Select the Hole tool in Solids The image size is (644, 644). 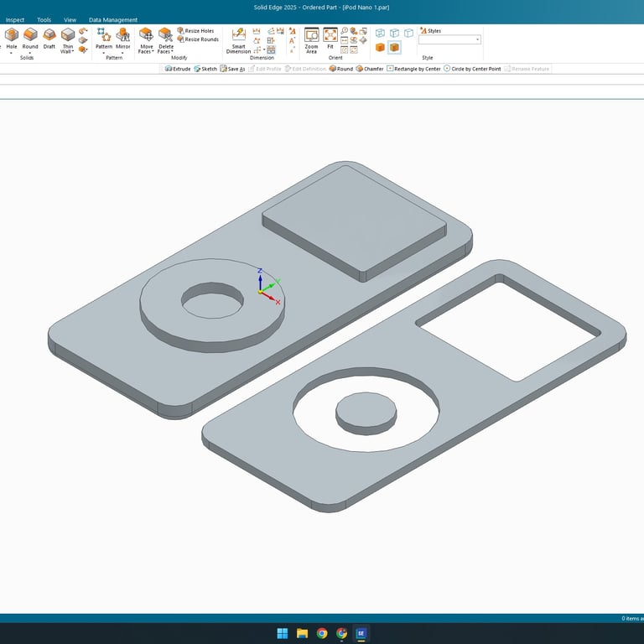(12, 39)
